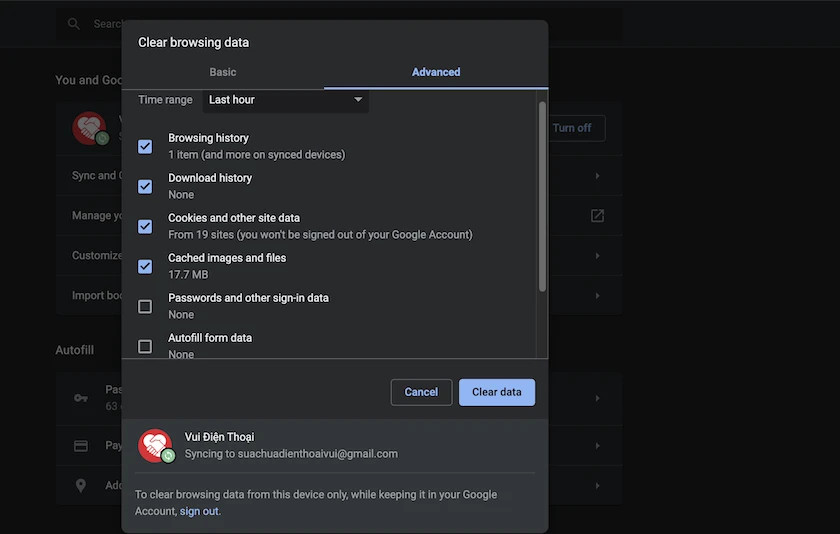Expand the Customize profile row arrow
Image resolution: width=840 pixels, height=534 pixels.
coord(597,255)
